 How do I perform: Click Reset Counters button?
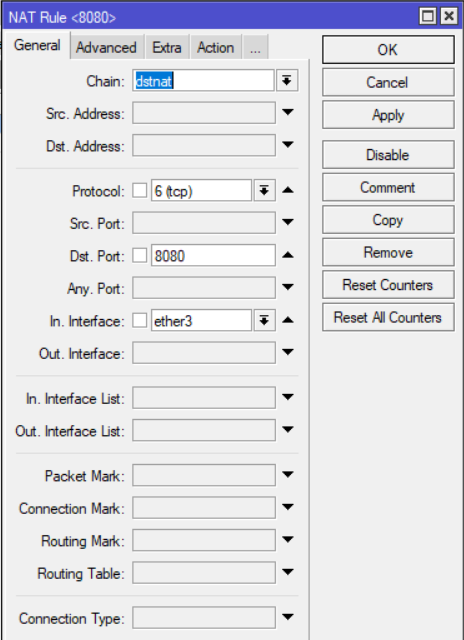[388, 284]
